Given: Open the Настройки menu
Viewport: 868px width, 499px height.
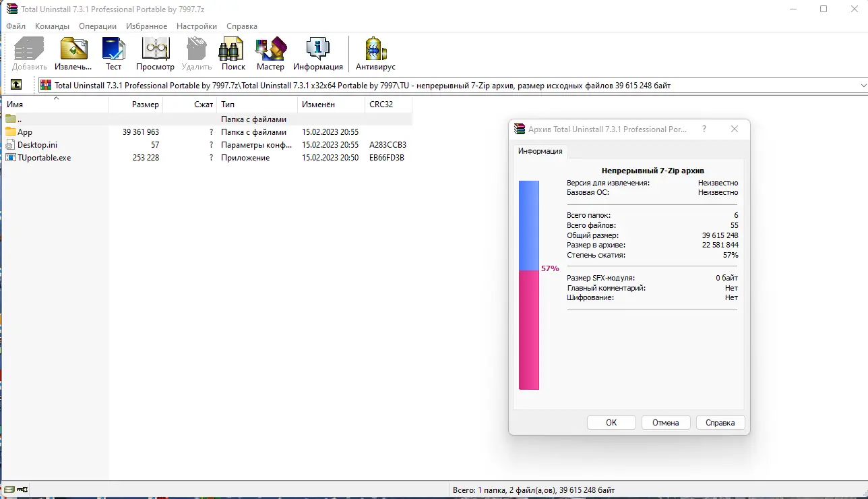Looking at the screenshot, I should click(x=196, y=26).
